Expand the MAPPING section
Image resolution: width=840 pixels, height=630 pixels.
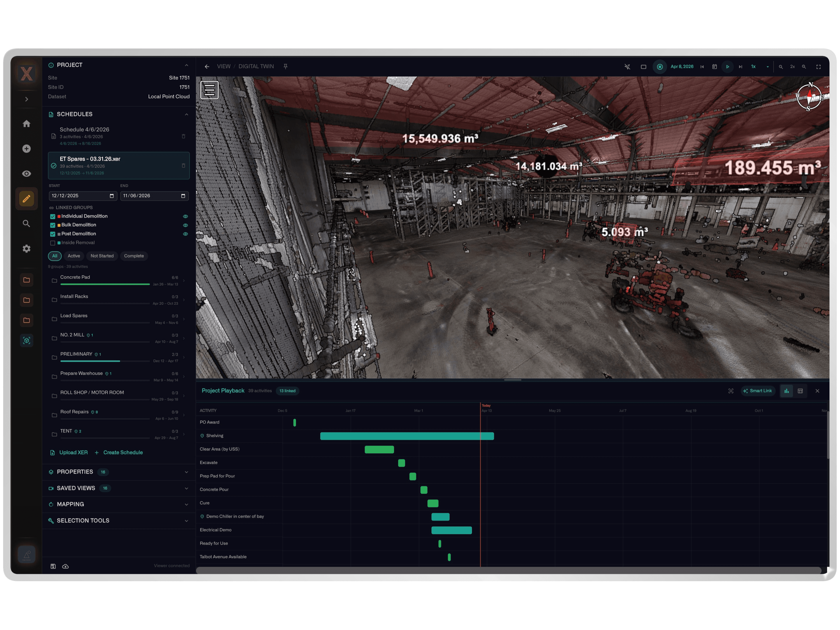point(186,505)
